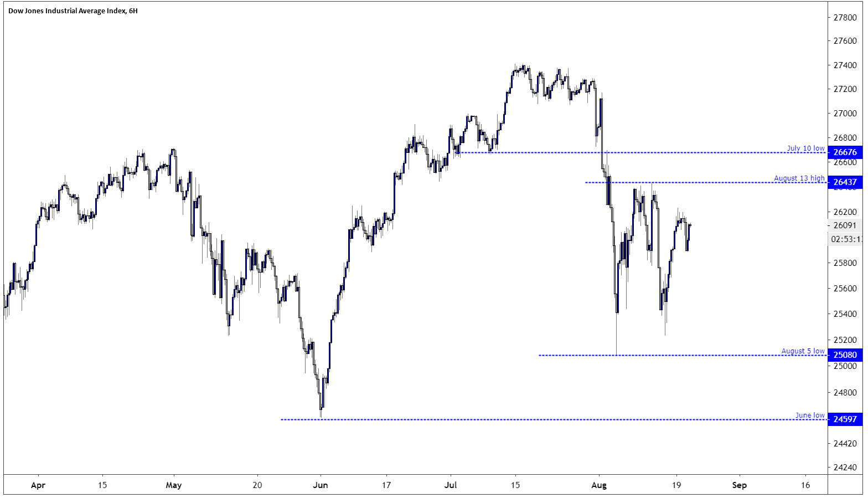Click the Aug label on time axis
The width and height of the screenshot is (868, 498).
click(599, 485)
